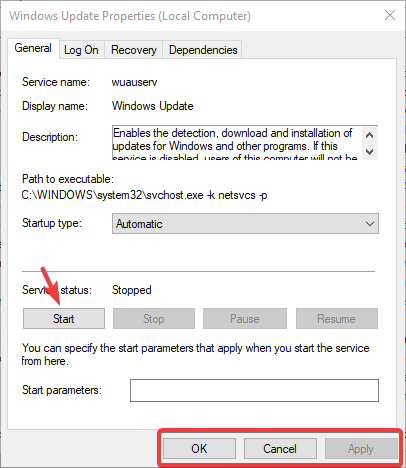
Task: Dismiss the dialog with Cancel
Action: click(x=280, y=448)
